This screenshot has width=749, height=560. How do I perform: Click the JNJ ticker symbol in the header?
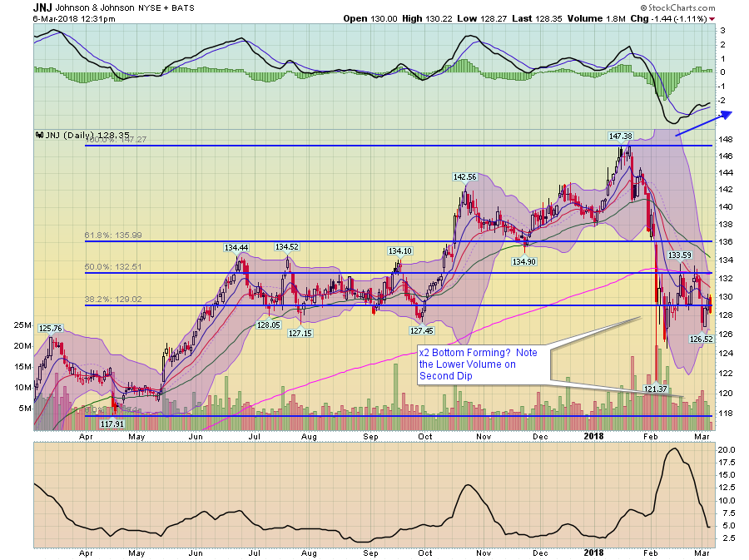pos(42,7)
